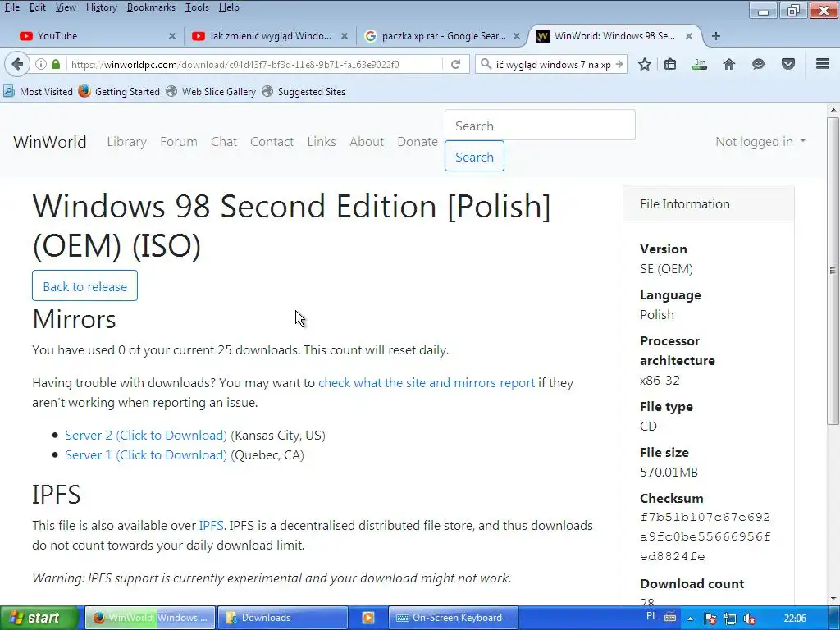Viewport: 840px width, 630px height.
Task: Close the Jak zmienić wygląd tab
Action: pos(345,36)
